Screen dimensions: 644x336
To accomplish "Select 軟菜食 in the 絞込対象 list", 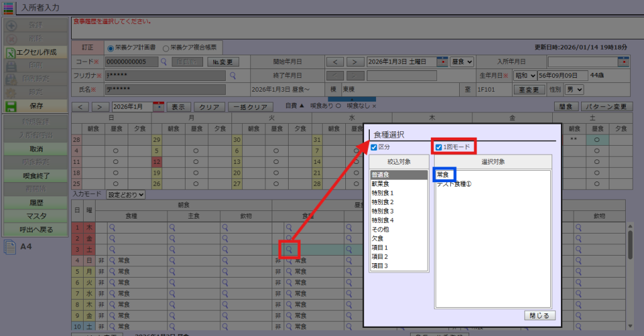I will (x=382, y=184).
